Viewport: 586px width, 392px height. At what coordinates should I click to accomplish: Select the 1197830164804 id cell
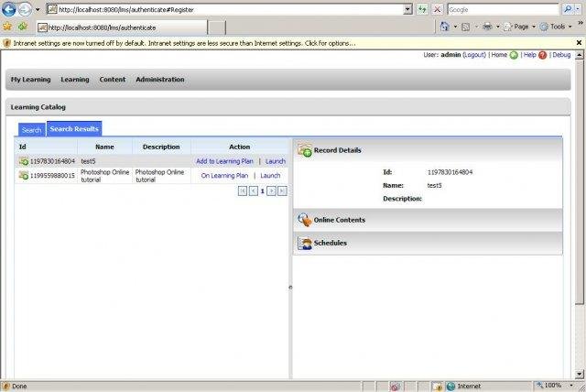pos(53,161)
